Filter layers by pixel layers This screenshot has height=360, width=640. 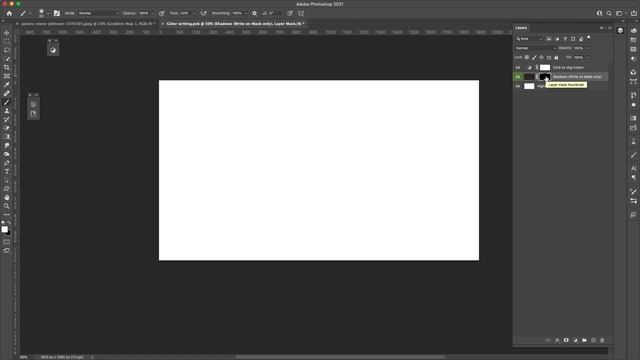pos(549,39)
